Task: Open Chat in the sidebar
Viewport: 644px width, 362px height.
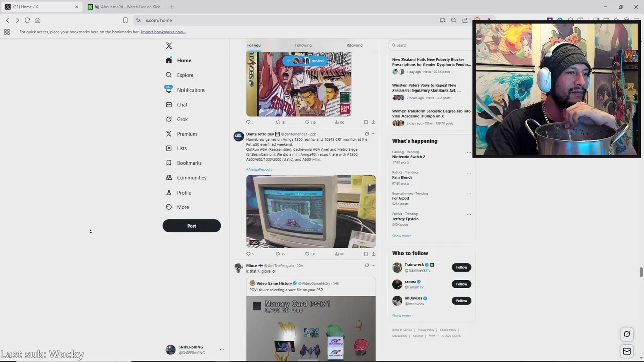Action: [x=177, y=105]
